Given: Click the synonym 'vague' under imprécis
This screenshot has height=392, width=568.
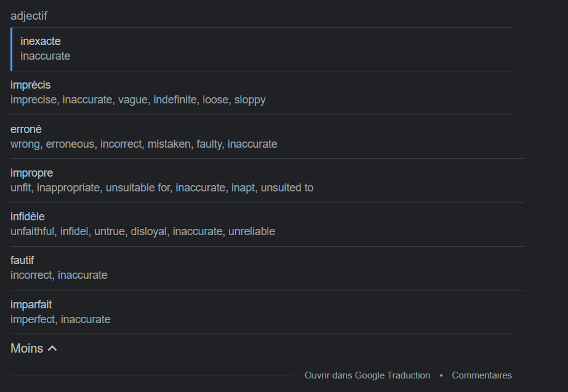Looking at the screenshot, I should pos(133,100).
